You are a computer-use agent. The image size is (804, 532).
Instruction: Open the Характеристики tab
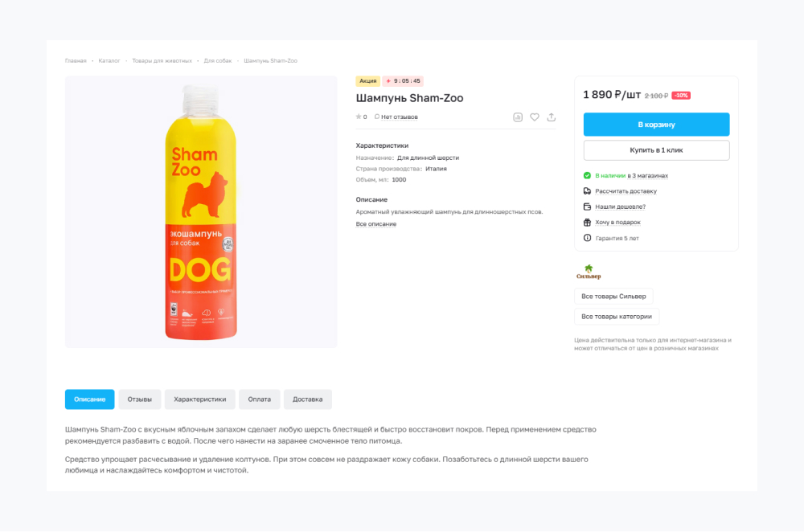click(x=200, y=399)
